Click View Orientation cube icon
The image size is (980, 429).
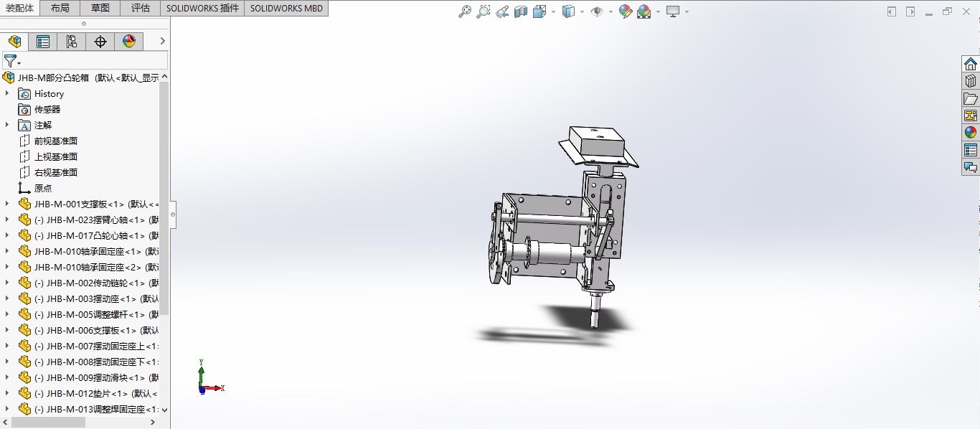pos(540,11)
